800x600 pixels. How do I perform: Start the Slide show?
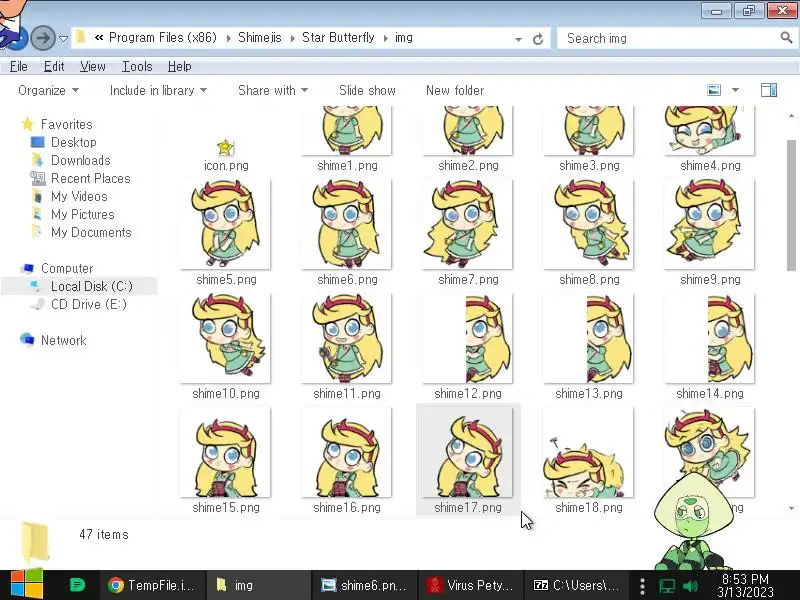367,90
